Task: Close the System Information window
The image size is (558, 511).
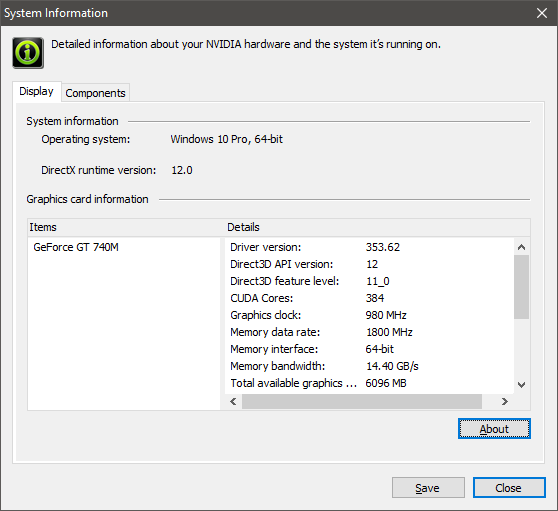Action: coord(542,13)
